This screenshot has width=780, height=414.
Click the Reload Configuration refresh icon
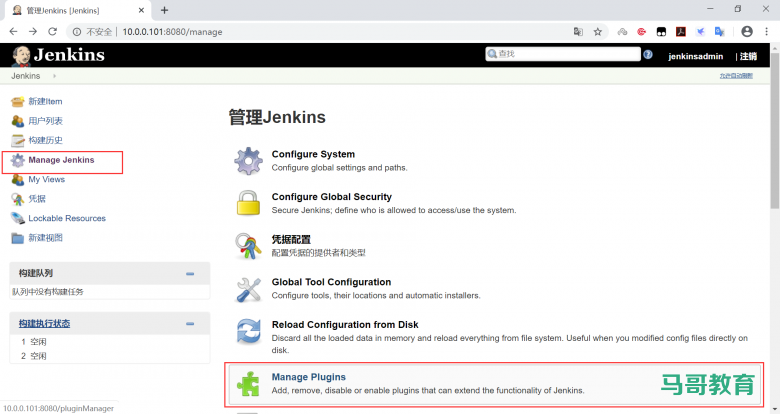[248, 331]
